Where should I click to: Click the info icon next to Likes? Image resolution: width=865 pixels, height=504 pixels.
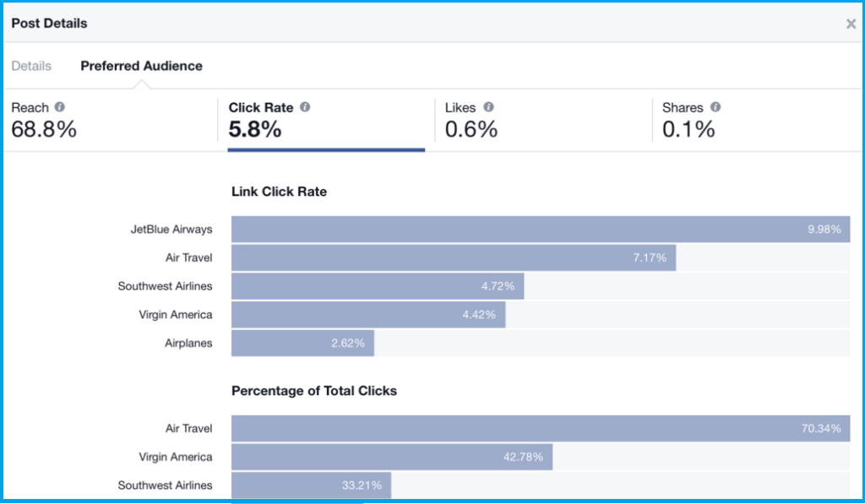pyautogui.click(x=488, y=107)
